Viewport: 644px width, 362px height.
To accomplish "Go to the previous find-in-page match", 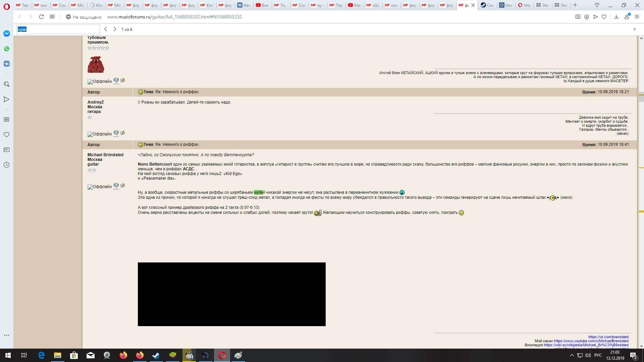I will (106, 29).
